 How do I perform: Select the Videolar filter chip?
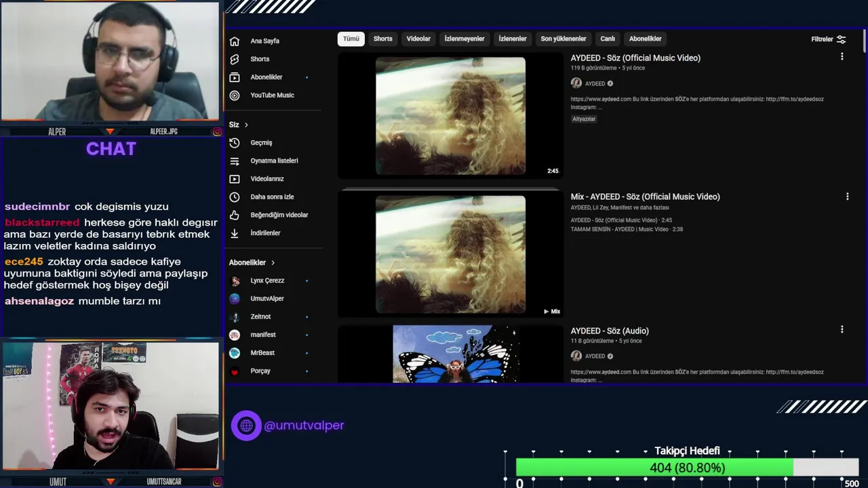[x=418, y=39]
